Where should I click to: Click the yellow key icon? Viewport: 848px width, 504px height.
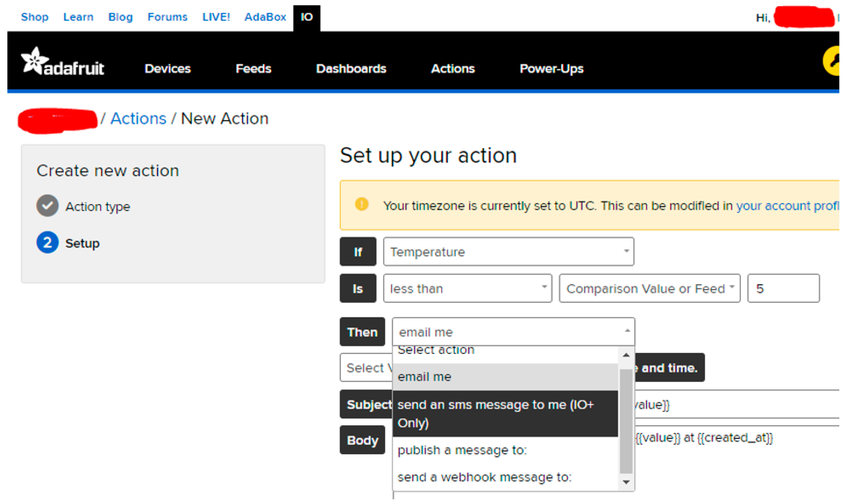[x=832, y=61]
